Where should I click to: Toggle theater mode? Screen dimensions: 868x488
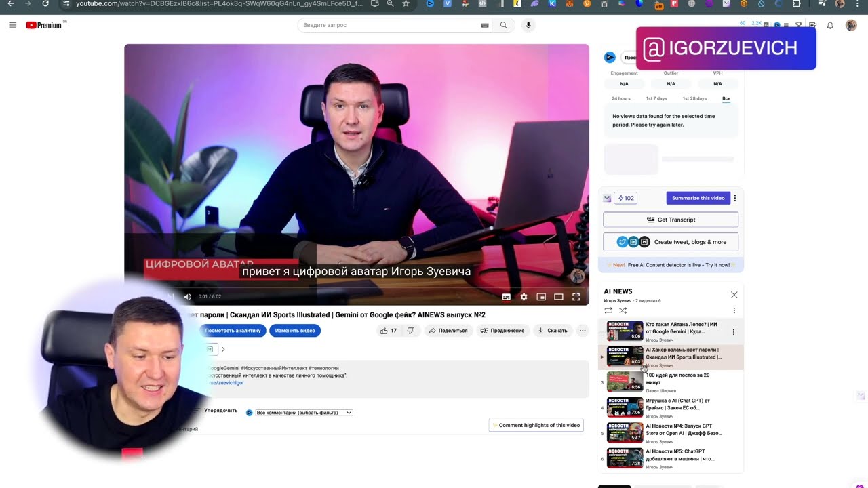click(559, 296)
